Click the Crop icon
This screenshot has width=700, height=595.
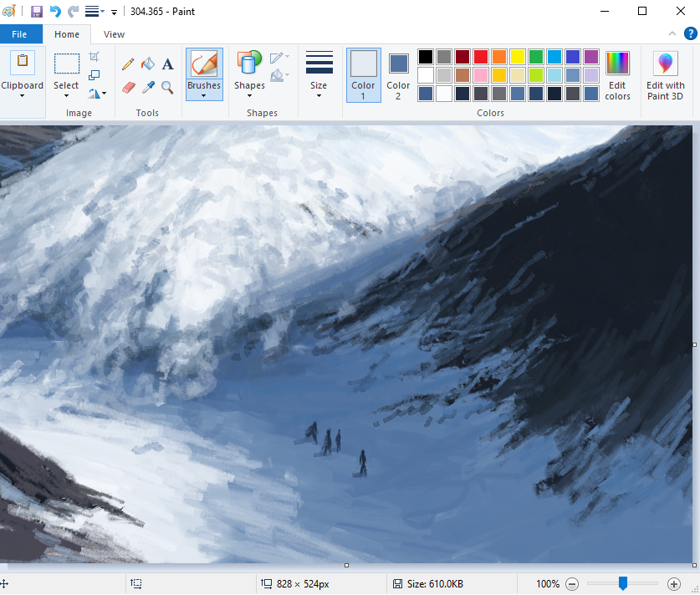(95, 57)
